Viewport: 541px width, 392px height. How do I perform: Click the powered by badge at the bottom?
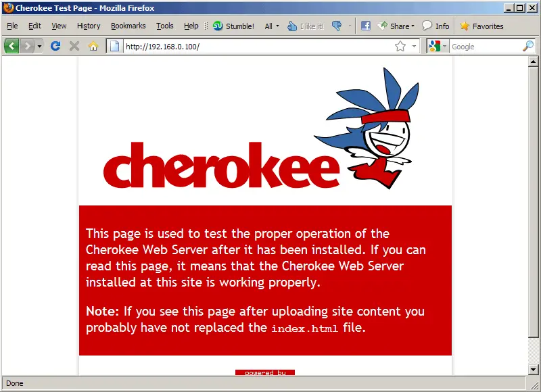click(x=265, y=372)
